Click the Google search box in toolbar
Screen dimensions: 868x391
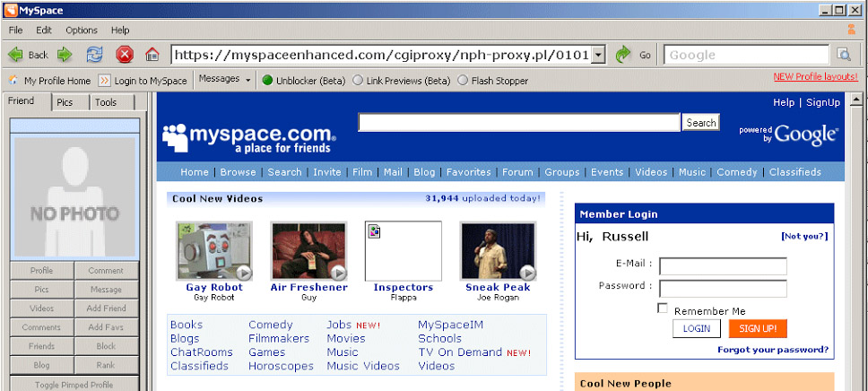coord(746,55)
